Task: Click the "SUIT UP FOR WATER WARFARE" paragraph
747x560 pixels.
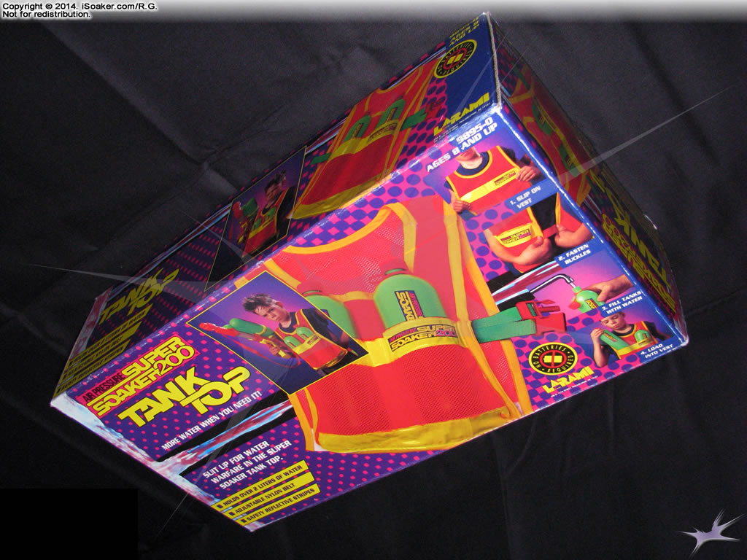Action: [x=247, y=464]
